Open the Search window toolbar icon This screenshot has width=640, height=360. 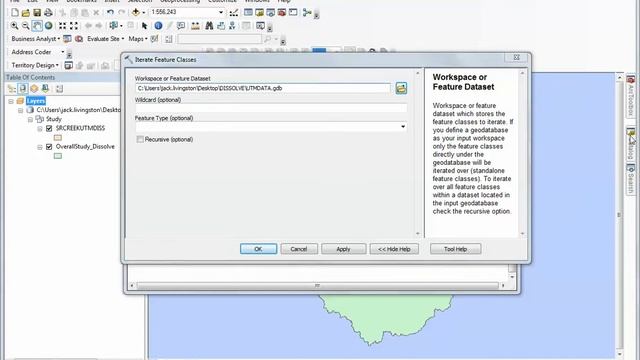[x=270, y=13]
